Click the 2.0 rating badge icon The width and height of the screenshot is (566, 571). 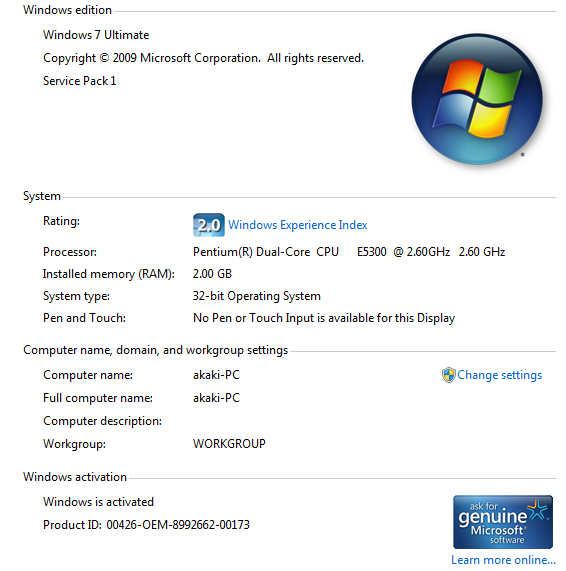click(x=209, y=225)
